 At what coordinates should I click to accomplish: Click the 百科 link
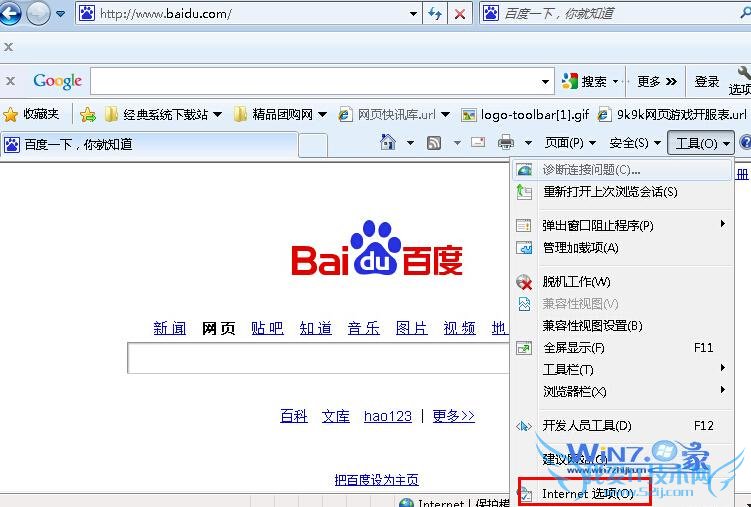(294, 416)
